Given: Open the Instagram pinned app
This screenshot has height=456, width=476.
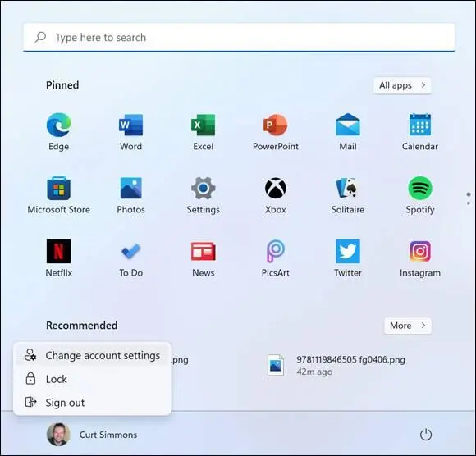Looking at the screenshot, I should (x=420, y=258).
